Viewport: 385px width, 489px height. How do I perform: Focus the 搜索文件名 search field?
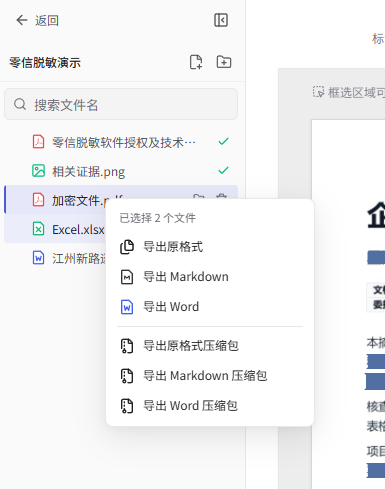[121, 104]
